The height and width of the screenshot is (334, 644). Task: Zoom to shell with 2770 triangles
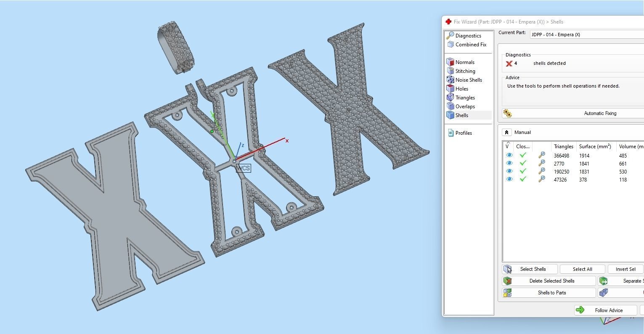coord(542,163)
